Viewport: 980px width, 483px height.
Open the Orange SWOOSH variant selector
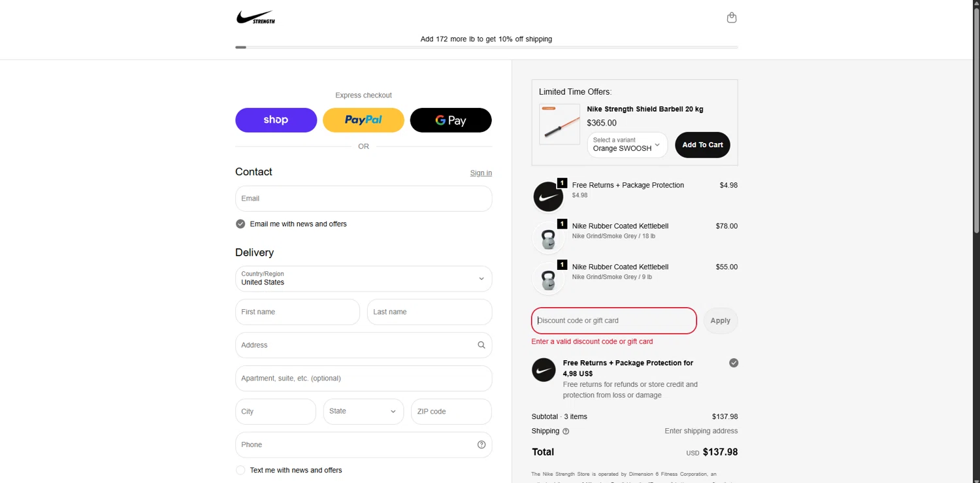pos(627,144)
